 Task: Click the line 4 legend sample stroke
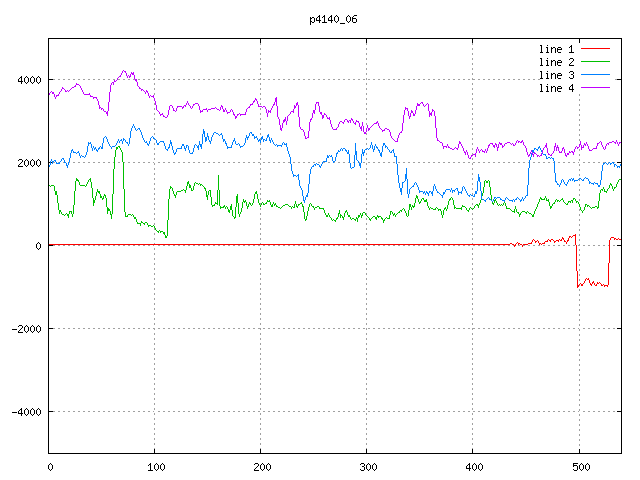[x=595, y=88]
